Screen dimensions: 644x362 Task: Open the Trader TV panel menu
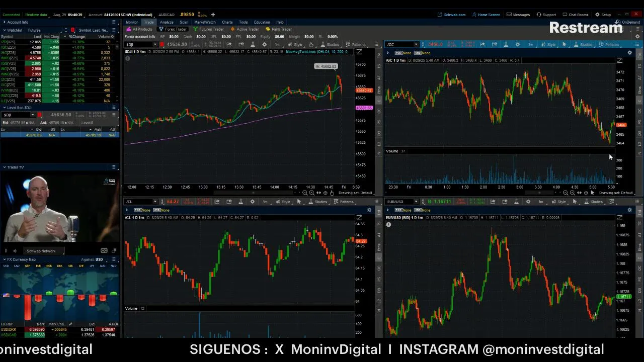[x=114, y=167]
